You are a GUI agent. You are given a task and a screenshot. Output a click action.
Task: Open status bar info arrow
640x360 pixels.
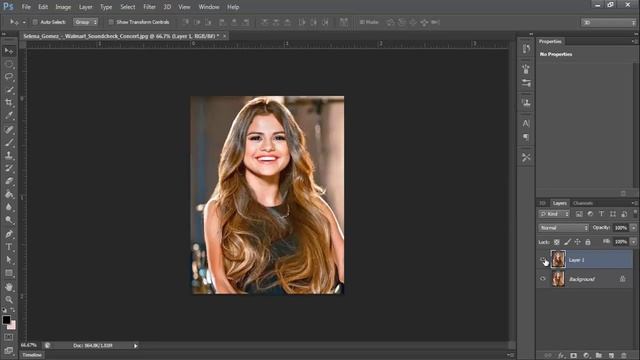point(136,346)
